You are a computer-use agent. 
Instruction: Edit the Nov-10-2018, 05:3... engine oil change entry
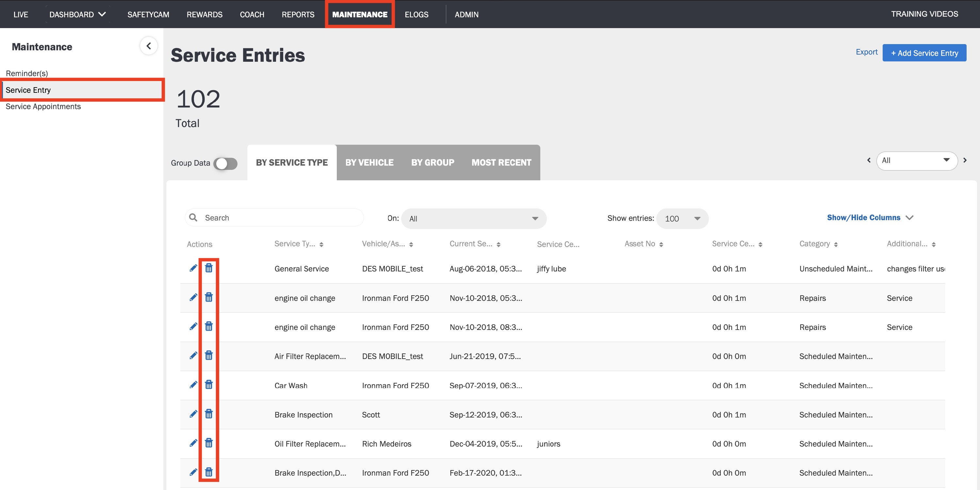pyautogui.click(x=193, y=298)
